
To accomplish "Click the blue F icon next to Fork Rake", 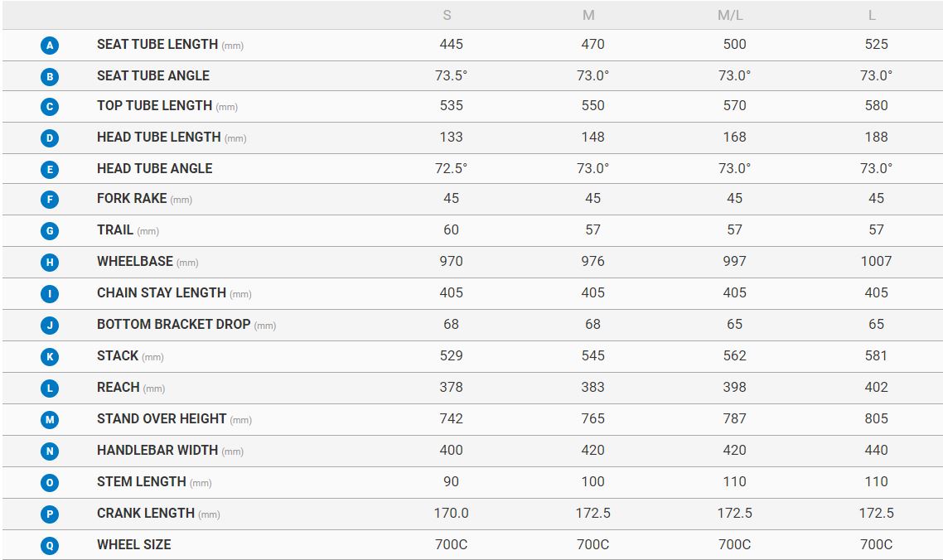I will (x=50, y=200).
